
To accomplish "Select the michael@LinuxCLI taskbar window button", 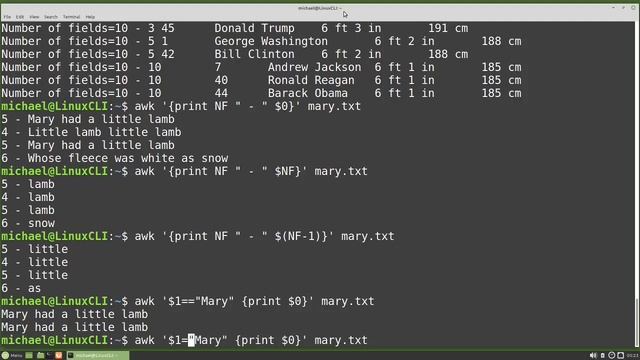I will click(97, 356).
